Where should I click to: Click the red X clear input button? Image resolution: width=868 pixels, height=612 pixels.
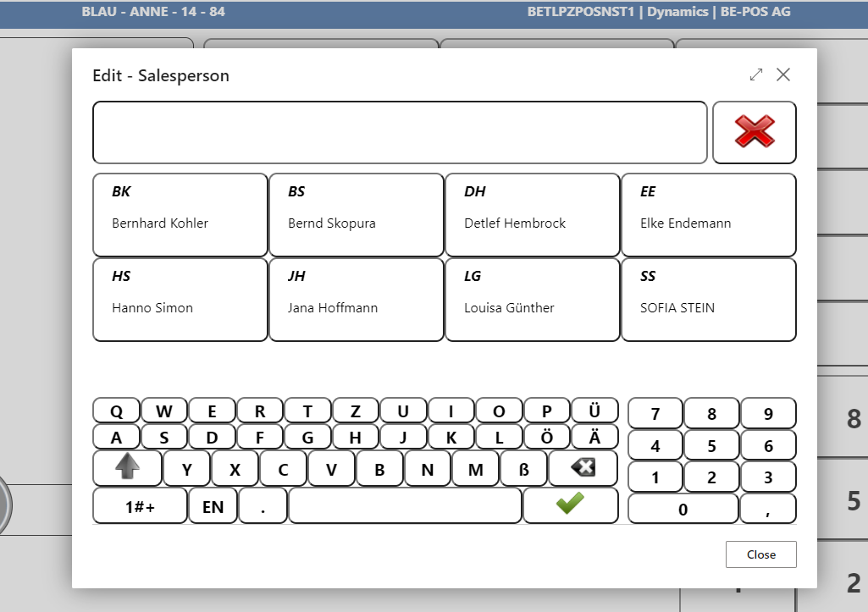pos(754,132)
